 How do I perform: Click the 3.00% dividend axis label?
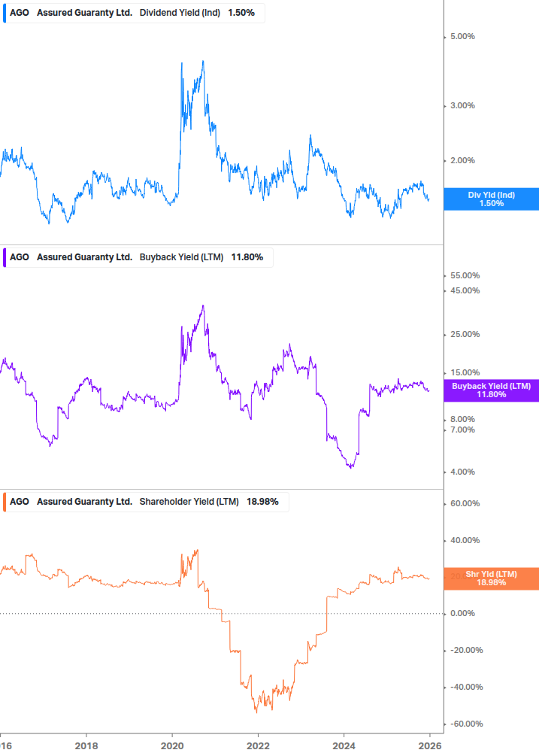click(x=462, y=105)
